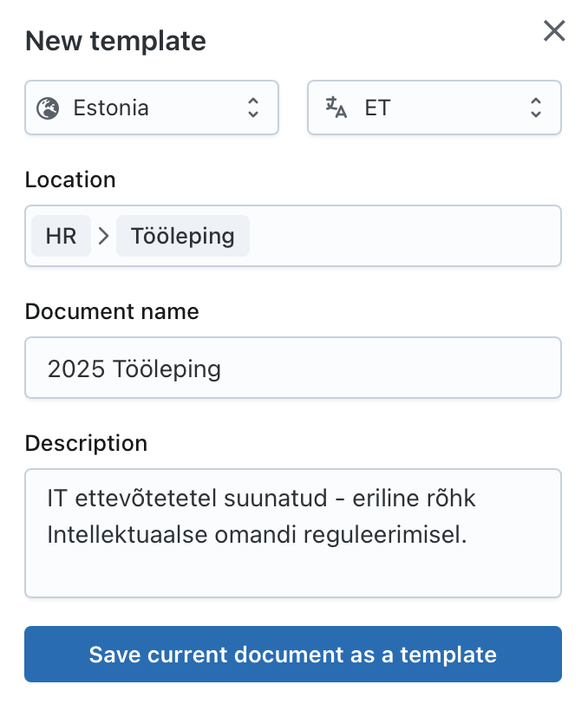Click the translate icon beside ET
The image size is (588, 704).
(x=336, y=108)
